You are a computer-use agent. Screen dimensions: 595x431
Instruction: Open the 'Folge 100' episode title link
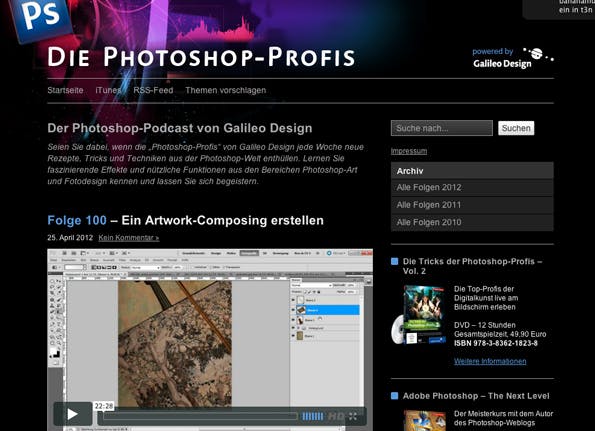[x=77, y=220]
